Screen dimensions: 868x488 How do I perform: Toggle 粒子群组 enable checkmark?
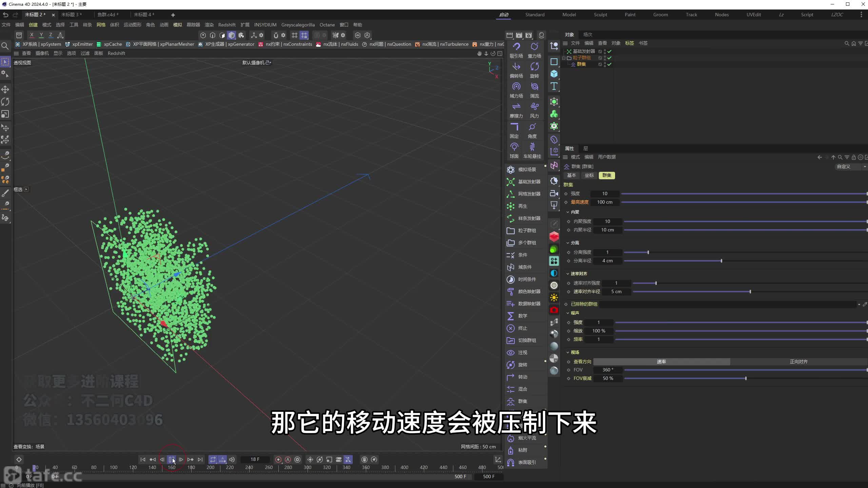(609, 58)
